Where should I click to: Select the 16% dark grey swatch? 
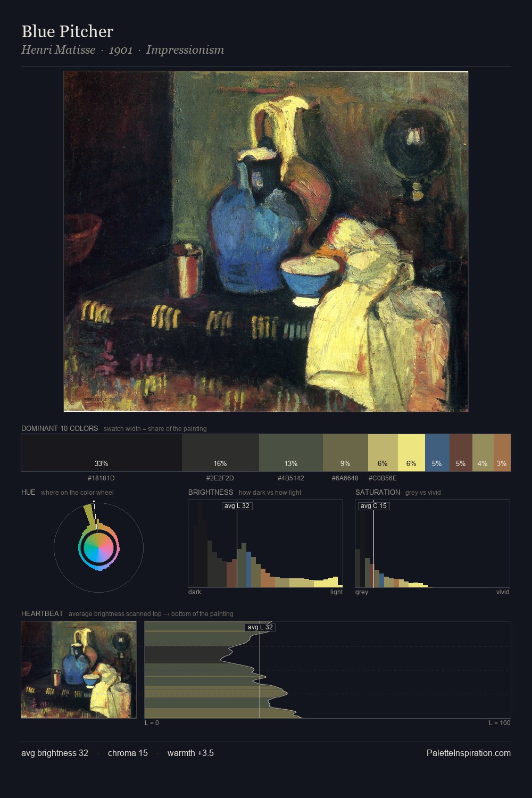220,453
